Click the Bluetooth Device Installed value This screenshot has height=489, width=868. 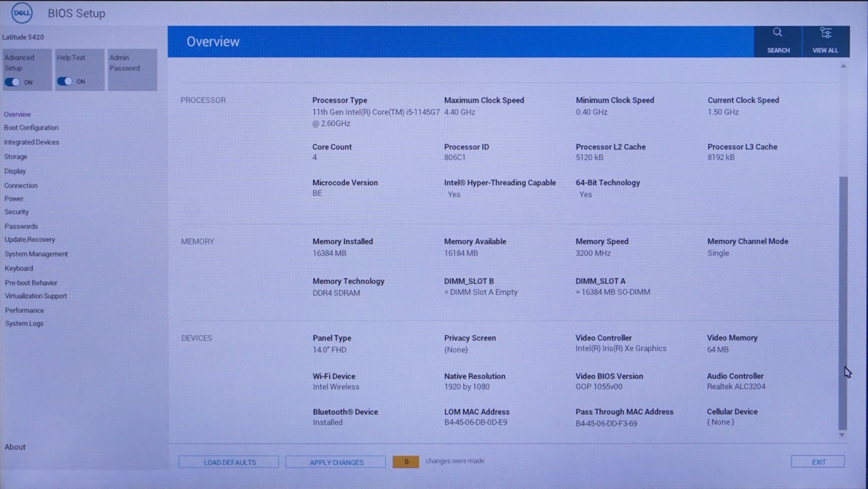pyautogui.click(x=328, y=422)
